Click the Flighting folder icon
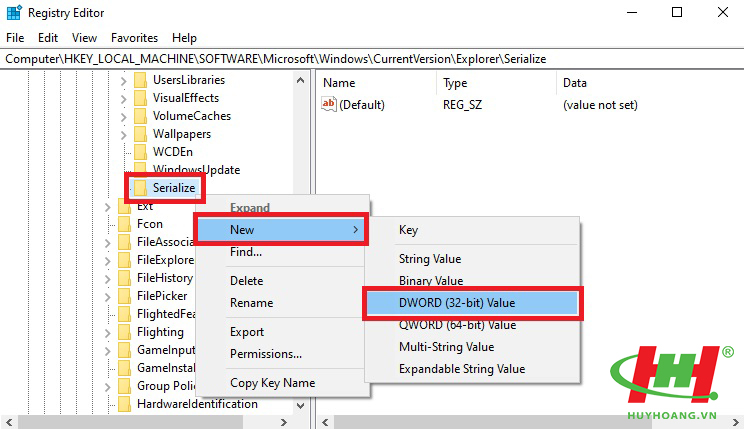The height and width of the screenshot is (429, 744). pos(124,332)
